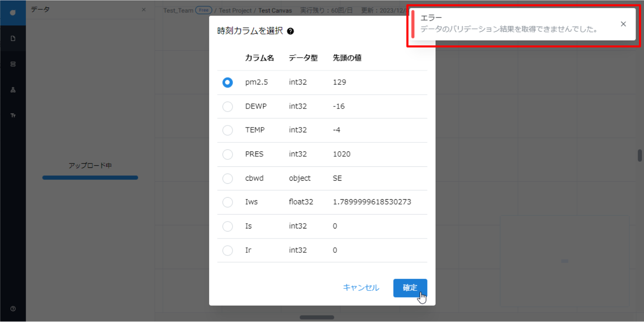Click the object data type cell
Viewport: 644px width, 322px height.
(300, 178)
